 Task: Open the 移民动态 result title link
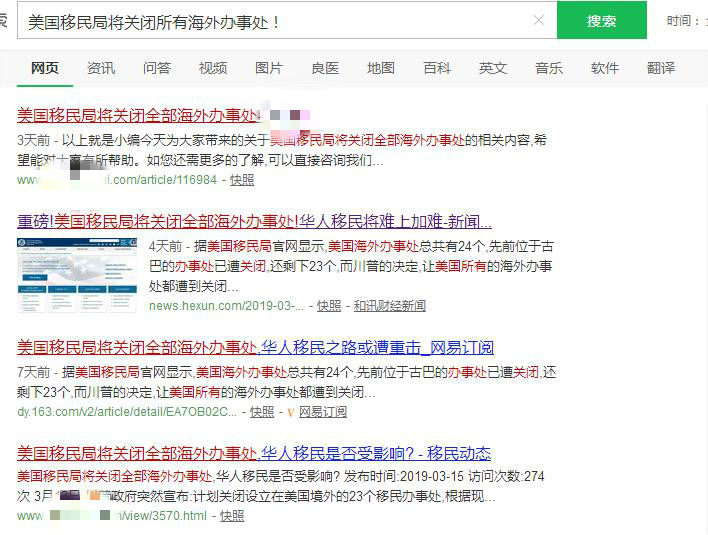(x=254, y=453)
